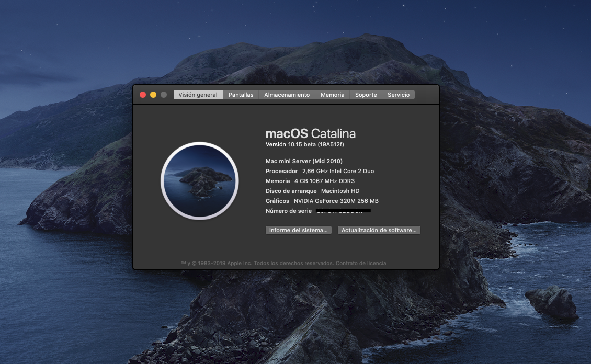Click the 4 GB 1067 MHz DDR3 value
This screenshot has height=364, width=591.
pyautogui.click(x=324, y=181)
